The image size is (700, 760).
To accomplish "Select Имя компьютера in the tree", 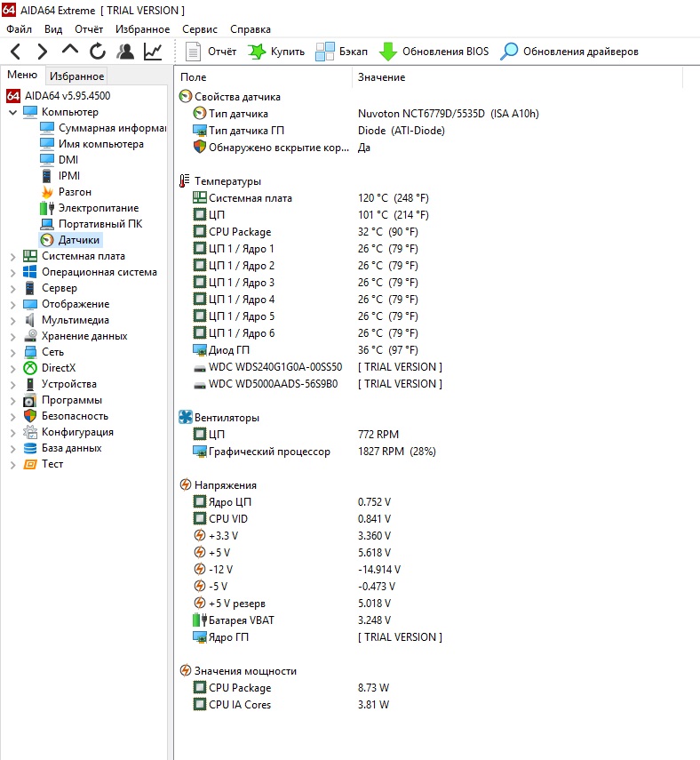I will tap(92, 144).
